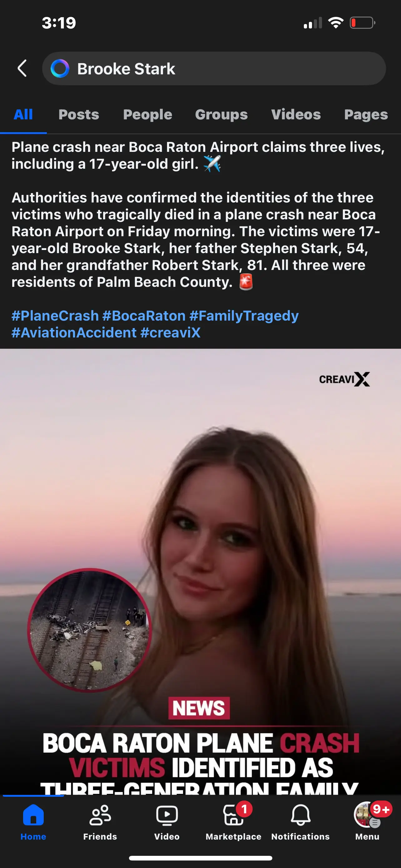Viewport: 401px width, 868px height.
Task: Open the #creaviX hashtag link
Action: 171,332
